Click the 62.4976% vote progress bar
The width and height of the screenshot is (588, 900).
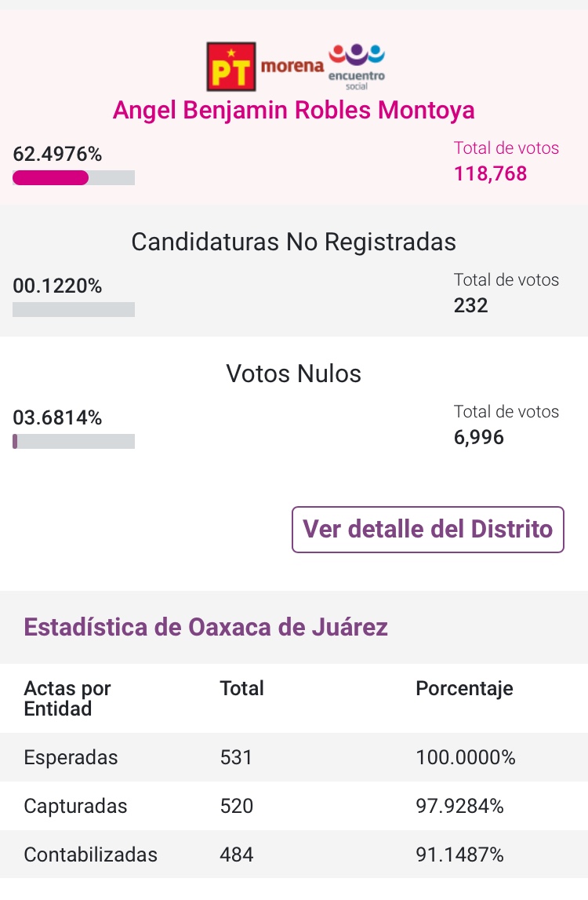click(74, 178)
